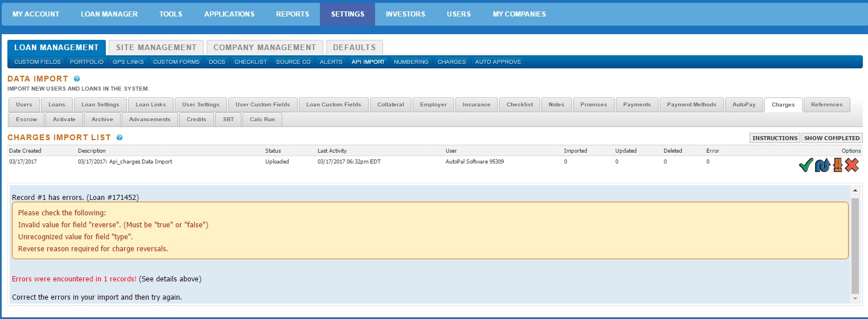Open the Loan Links import tab
Viewport: 868px width, 319px height.
tap(151, 105)
